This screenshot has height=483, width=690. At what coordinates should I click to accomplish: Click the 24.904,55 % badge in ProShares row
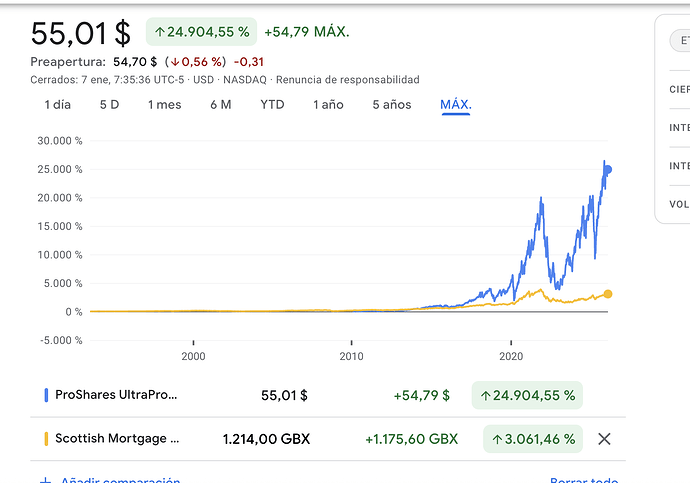527,395
